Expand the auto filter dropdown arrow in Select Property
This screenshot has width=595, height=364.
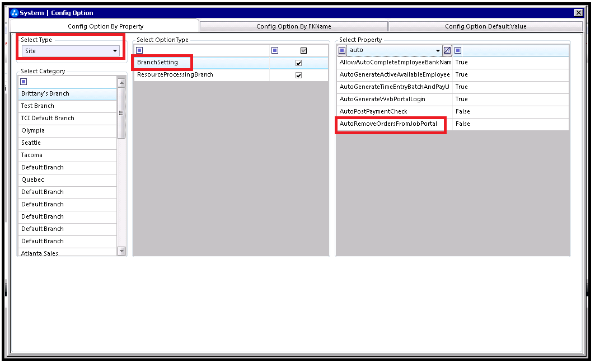point(438,50)
